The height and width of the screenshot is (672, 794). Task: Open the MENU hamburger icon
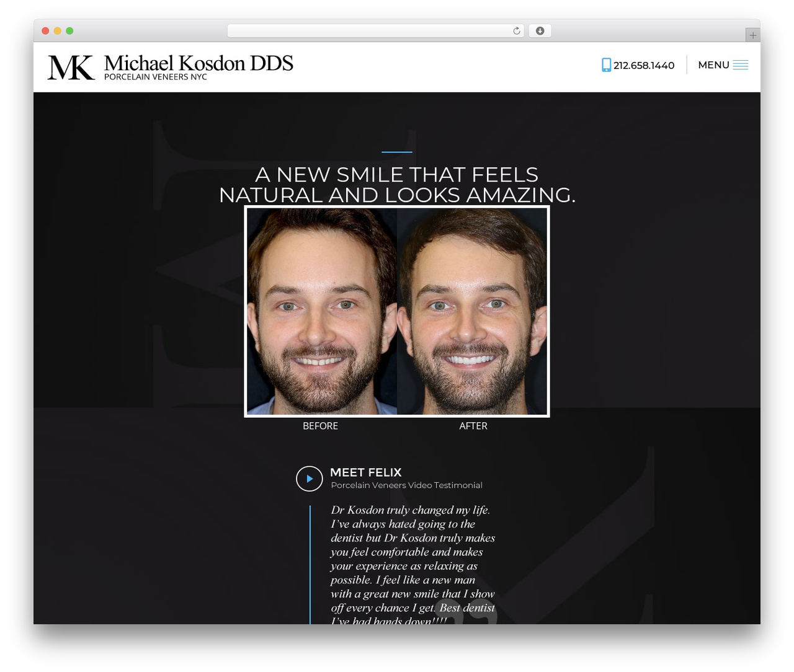[741, 65]
